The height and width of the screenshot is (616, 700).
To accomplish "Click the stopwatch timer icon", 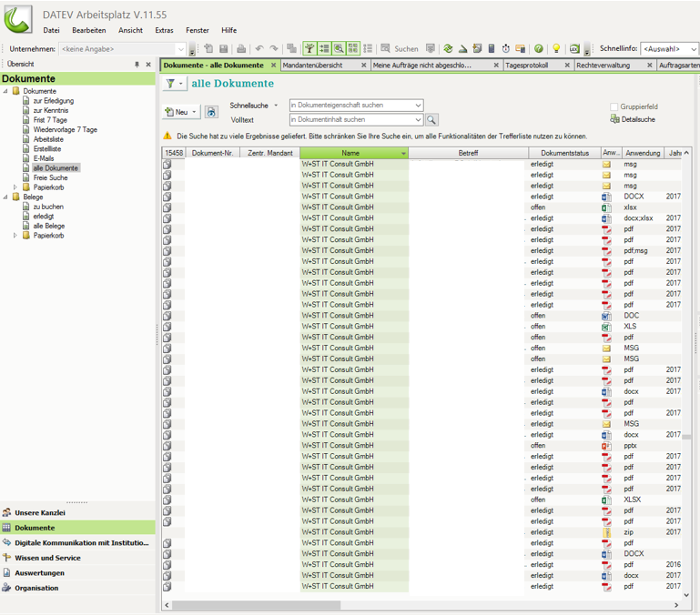I will pyautogui.click(x=506, y=48).
